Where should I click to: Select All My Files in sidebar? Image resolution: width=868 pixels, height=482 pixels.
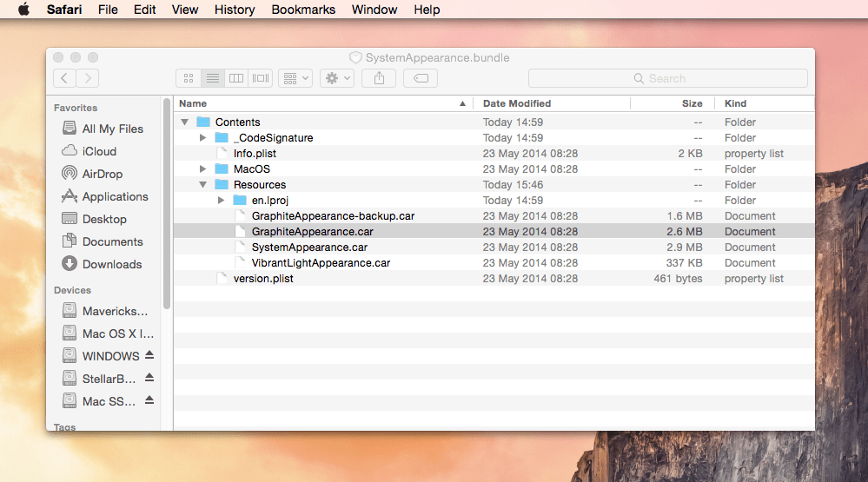[x=103, y=129]
